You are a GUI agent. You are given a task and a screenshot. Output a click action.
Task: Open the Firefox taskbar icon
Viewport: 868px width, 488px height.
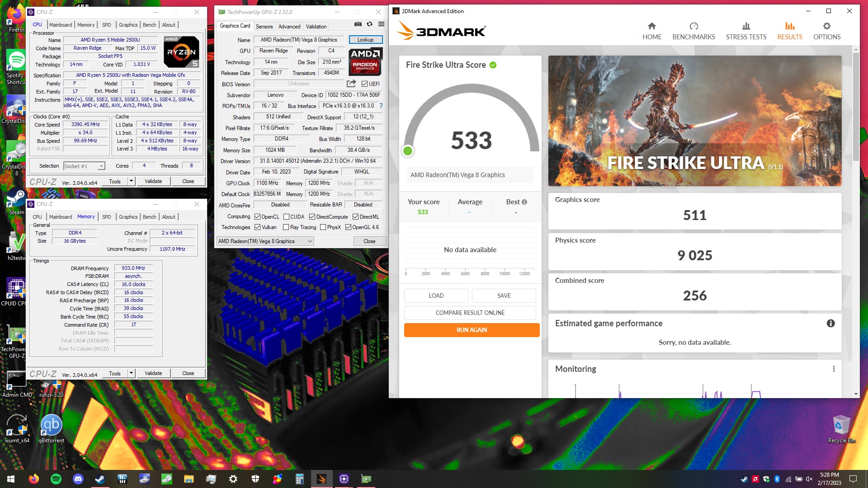(33, 479)
